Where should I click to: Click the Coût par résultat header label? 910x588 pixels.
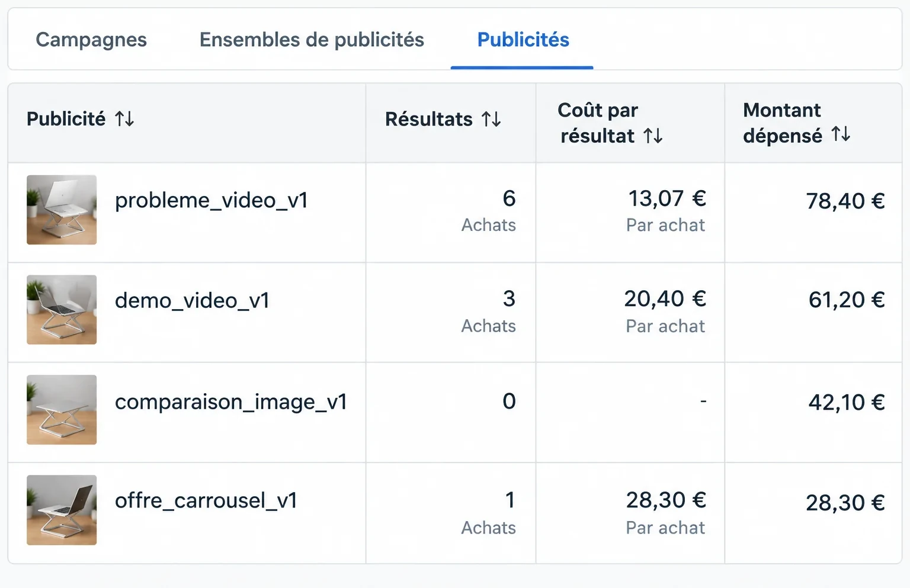pos(598,123)
